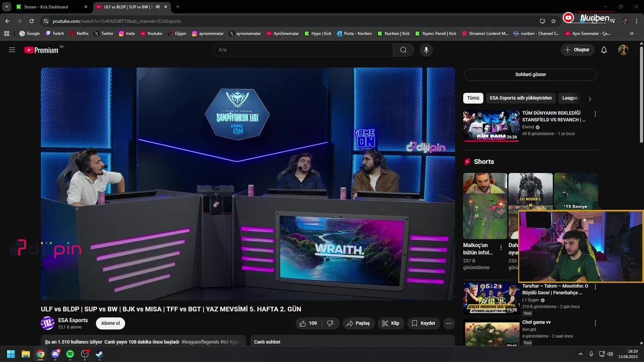
Task: Open the Taraftar Mourinho video thumbnail
Action: [x=492, y=298]
